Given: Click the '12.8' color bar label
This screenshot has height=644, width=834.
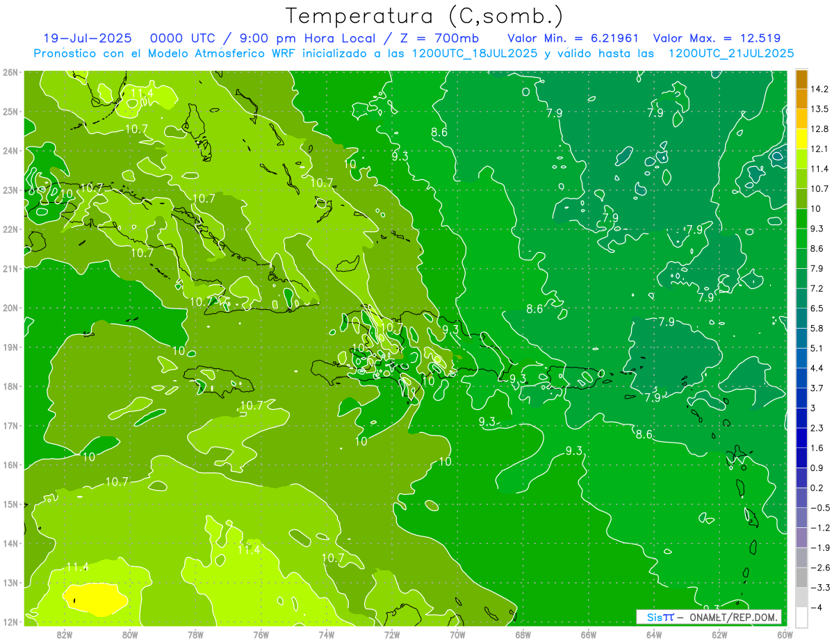Looking at the screenshot, I should [820, 129].
